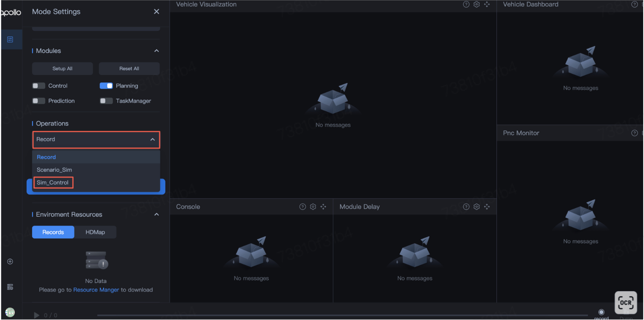Click the record icon in bottom bar
The height and width of the screenshot is (320, 644).
[x=601, y=312]
